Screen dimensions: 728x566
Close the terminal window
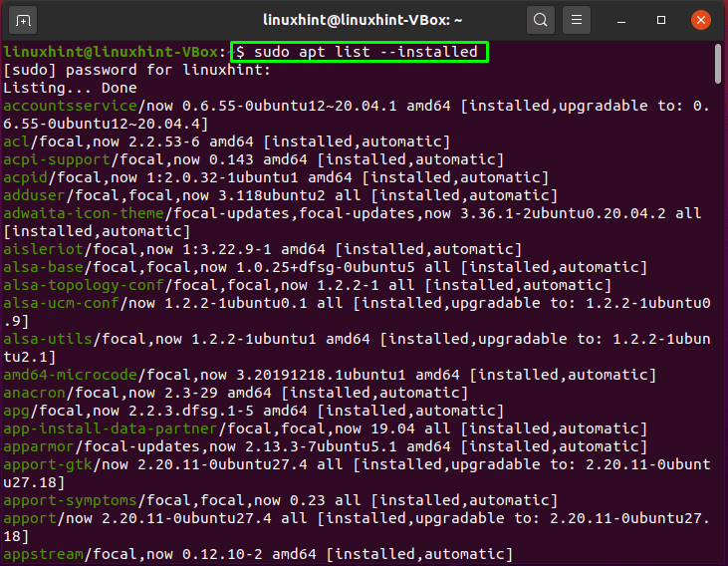pyautogui.click(x=700, y=20)
